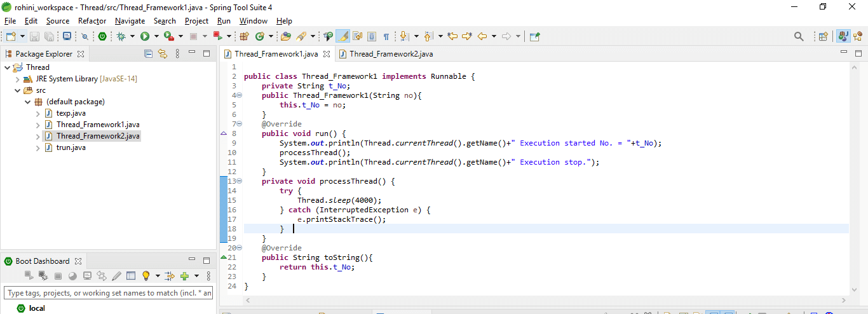Click the Boot Dashboard tag filter field
This screenshot has width=868, height=314.
tap(108, 293)
